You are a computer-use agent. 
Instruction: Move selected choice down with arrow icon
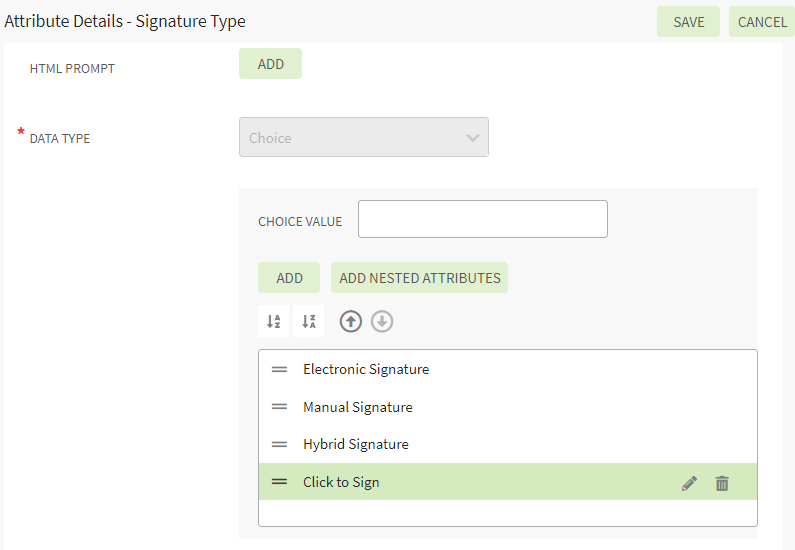tap(383, 321)
